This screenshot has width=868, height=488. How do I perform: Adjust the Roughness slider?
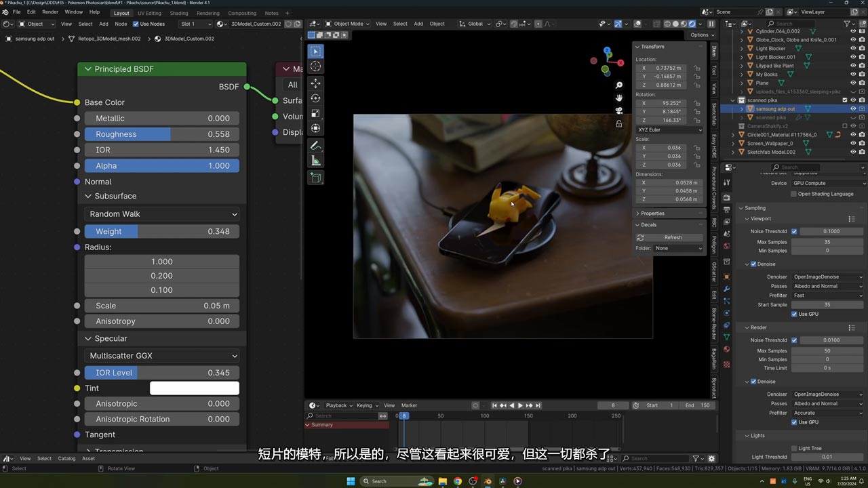pos(162,134)
